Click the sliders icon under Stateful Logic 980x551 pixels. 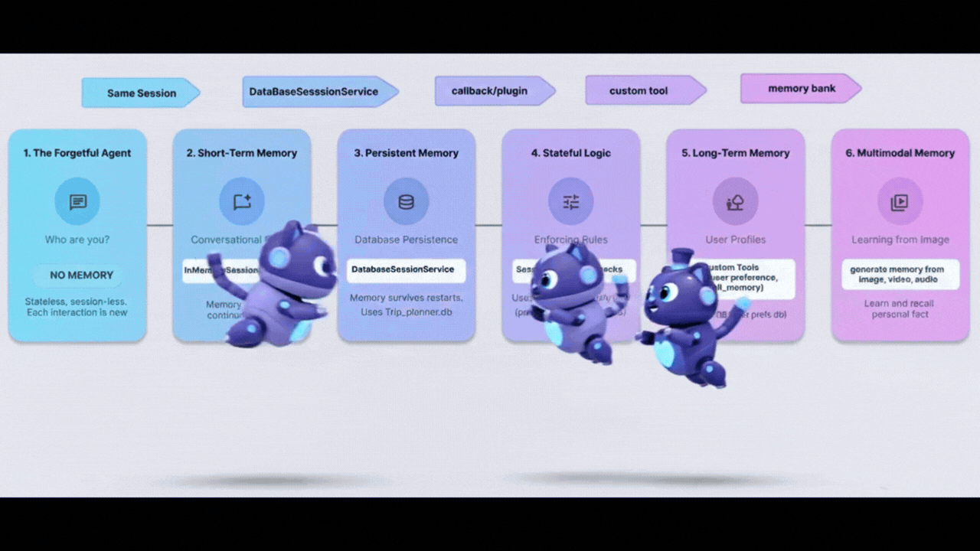point(571,202)
